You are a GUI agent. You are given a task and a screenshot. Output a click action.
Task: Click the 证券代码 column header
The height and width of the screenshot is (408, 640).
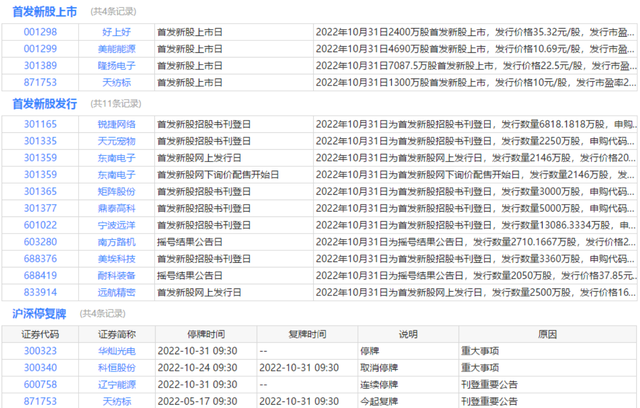(40, 334)
